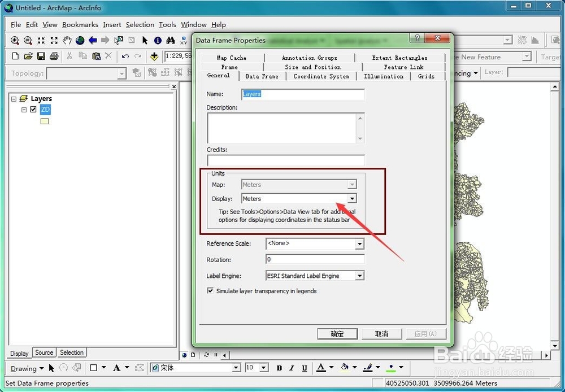565x392 pixels.
Task: Select the Pan hand tool
Action: (x=67, y=40)
